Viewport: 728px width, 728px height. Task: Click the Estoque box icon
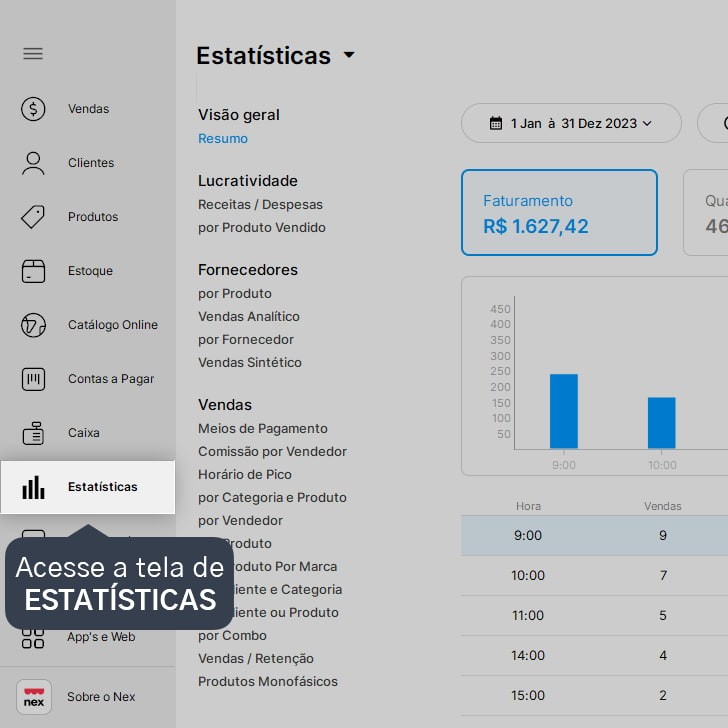33,271
